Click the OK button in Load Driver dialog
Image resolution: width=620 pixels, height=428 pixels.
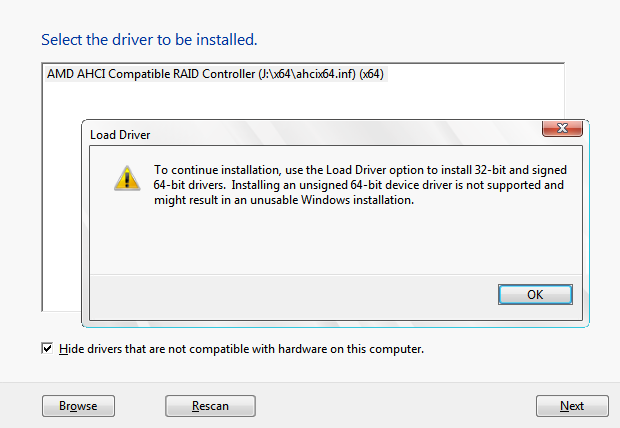click(535, 294)
